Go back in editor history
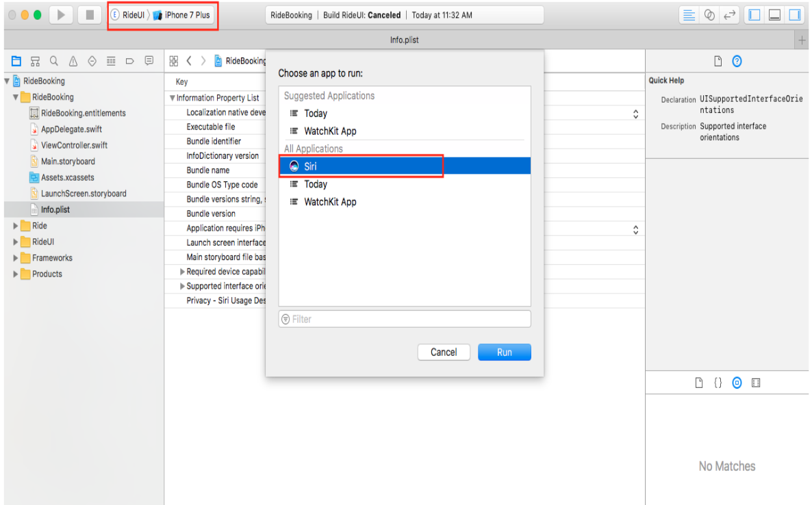 (x=189, y=61)
